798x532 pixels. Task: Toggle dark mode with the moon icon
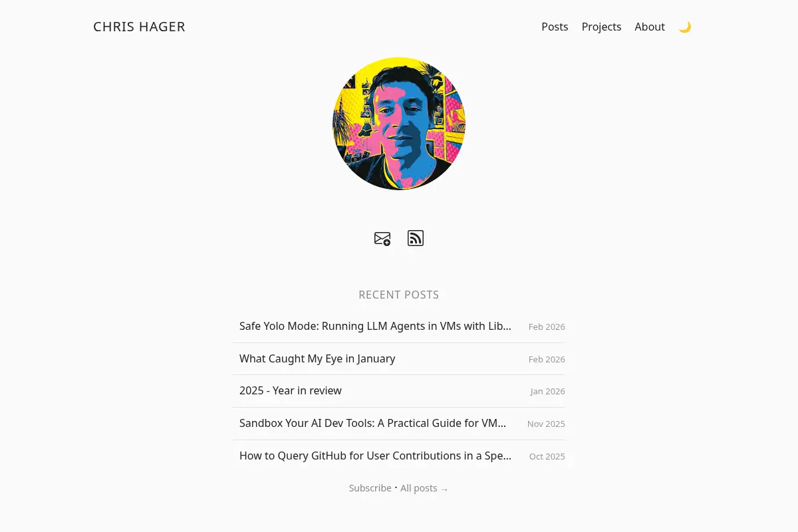pyautogui.click(x=685, y=27)
